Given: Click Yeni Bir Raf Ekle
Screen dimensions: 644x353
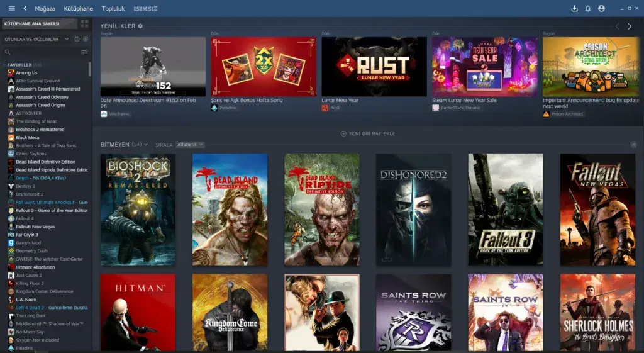Looking at the screenshot, I should (368, 133).
